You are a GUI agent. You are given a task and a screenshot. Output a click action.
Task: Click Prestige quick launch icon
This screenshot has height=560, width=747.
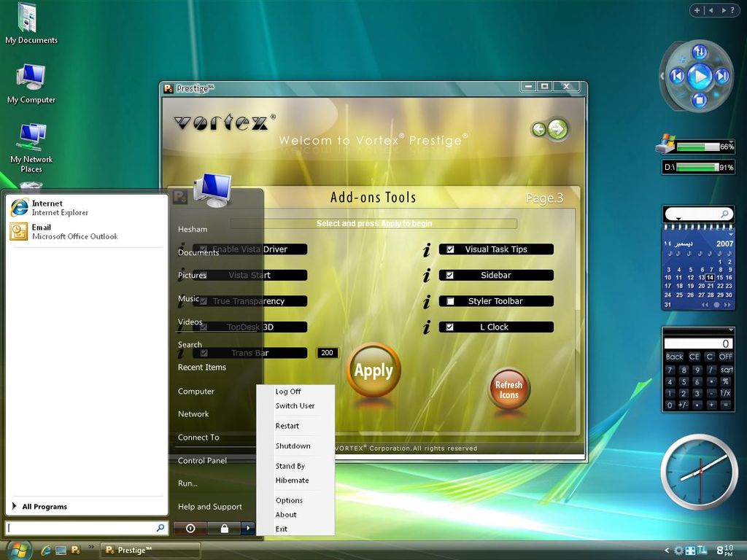click(75, 550)
